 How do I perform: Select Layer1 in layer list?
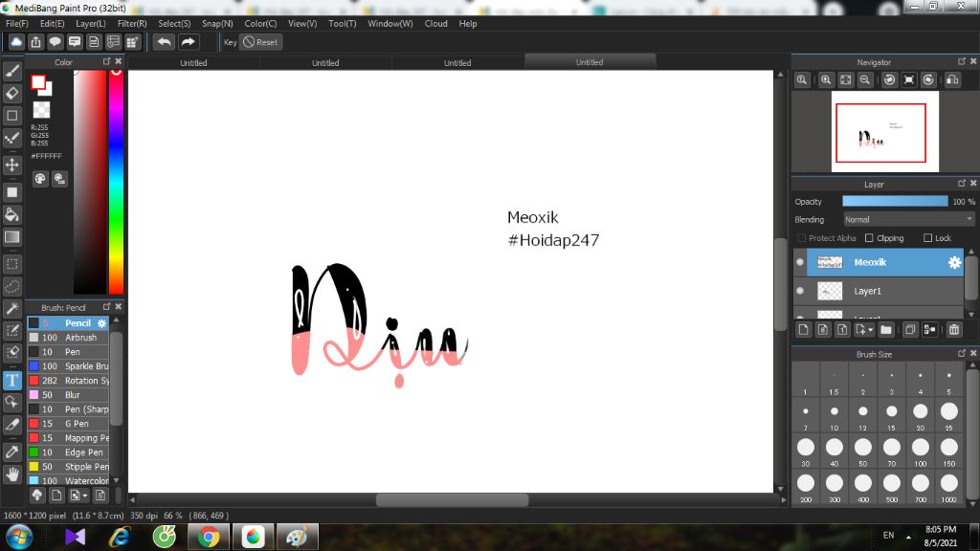tap(885, 291)
